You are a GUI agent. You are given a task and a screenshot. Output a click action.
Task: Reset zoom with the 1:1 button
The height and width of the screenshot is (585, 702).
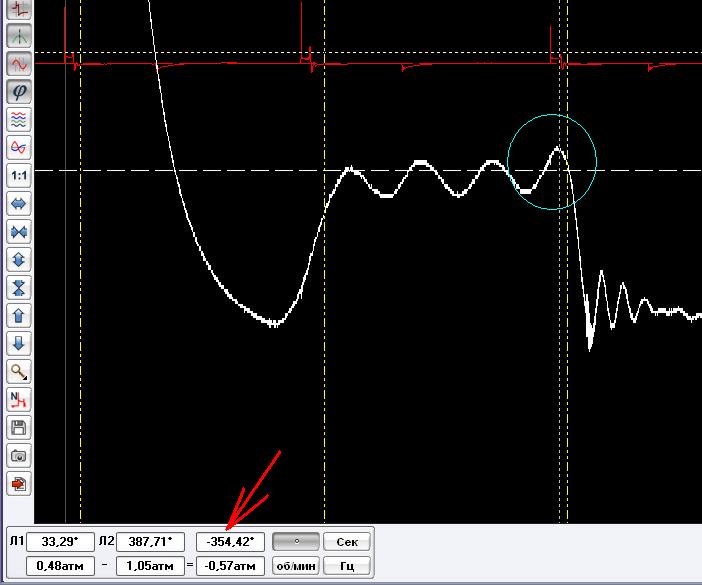tap(19, 176)
